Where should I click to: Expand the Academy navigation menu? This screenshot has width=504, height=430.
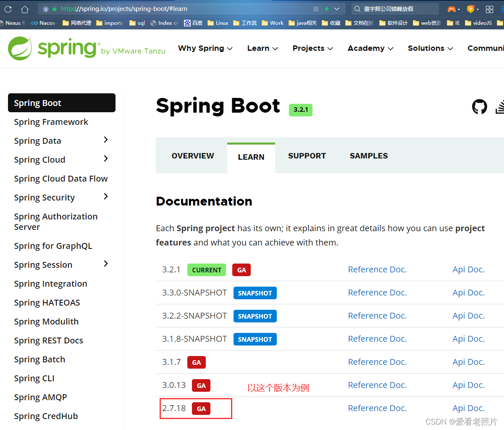(x=370, y=48)
